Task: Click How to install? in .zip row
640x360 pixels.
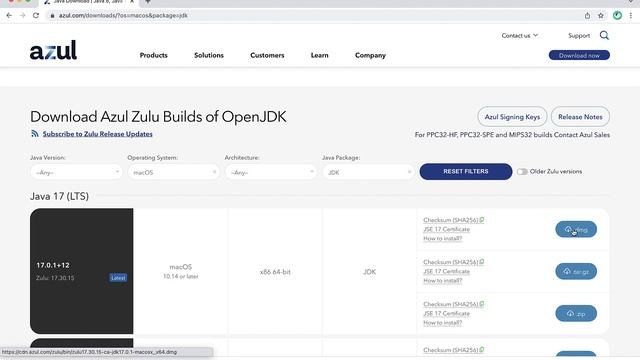Action: point(442,322)
